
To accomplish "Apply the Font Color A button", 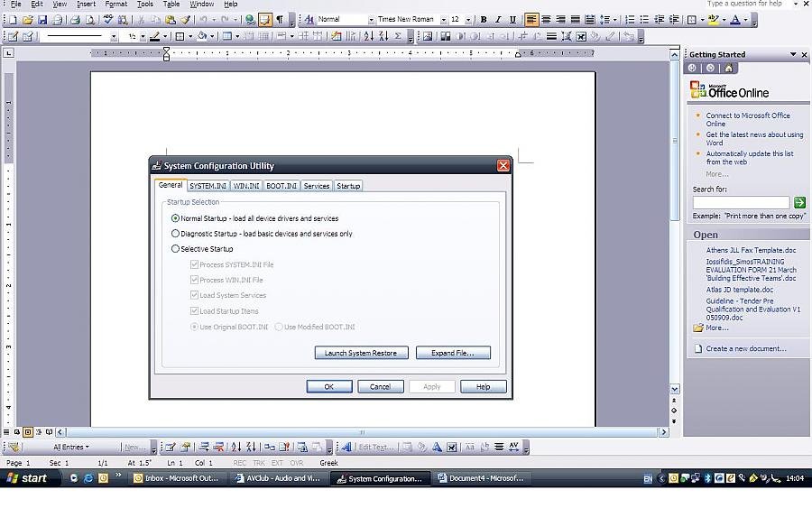I will point(734,20).
